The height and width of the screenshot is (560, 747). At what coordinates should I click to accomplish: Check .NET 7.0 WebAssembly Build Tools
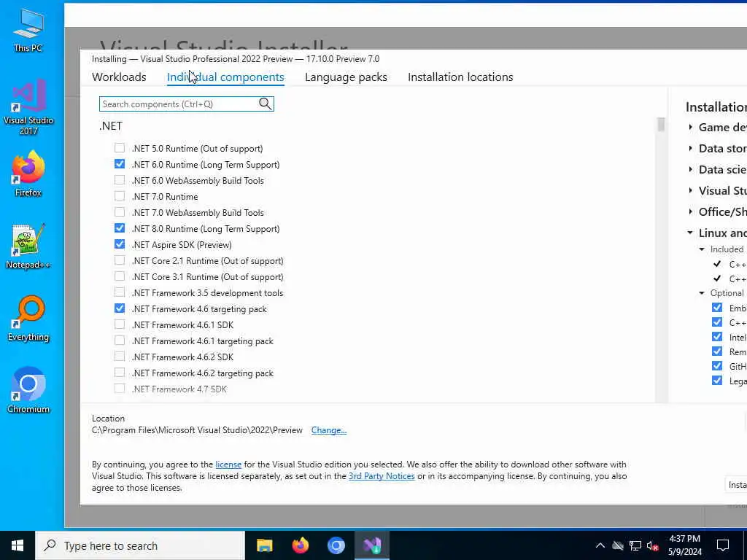point(120,212)
